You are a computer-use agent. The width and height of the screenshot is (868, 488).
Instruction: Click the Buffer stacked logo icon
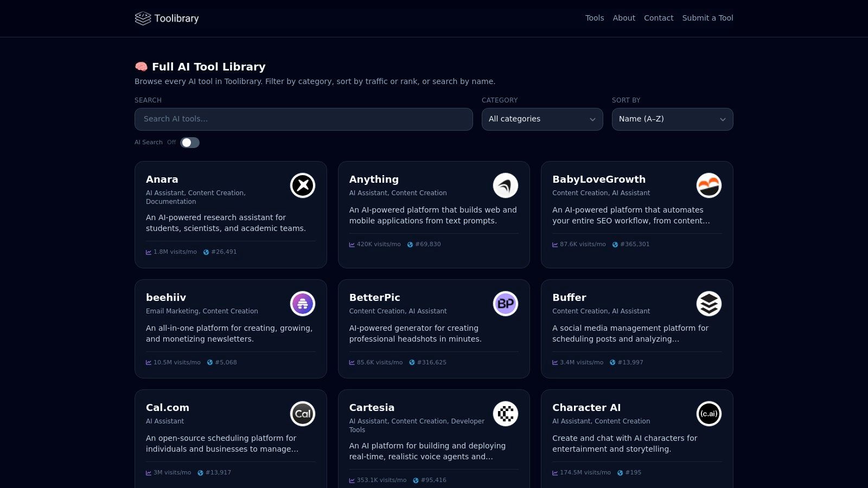tap(709, 304)
